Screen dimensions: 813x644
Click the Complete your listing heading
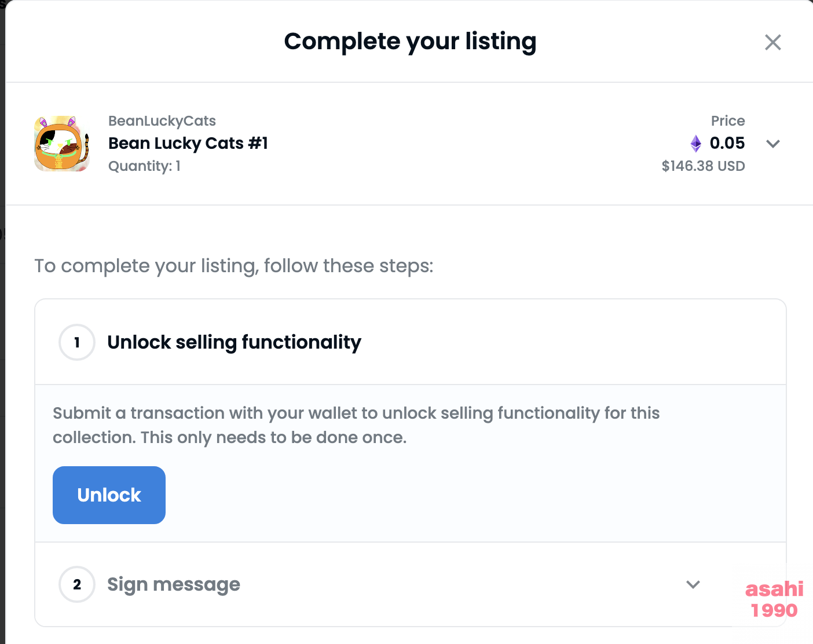pyautogui.click(x=410, y=42)
